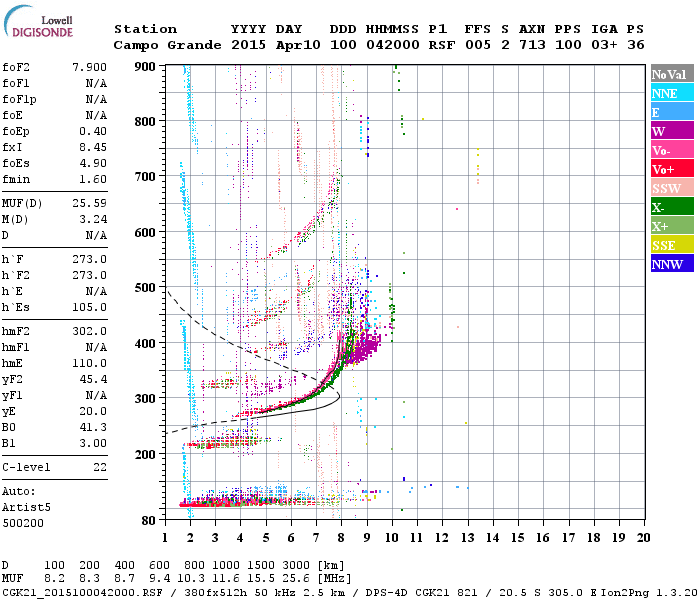Click the Lowell Digisonde logo
This screenshot has height=600, width=700.
[x=38, y=21]
